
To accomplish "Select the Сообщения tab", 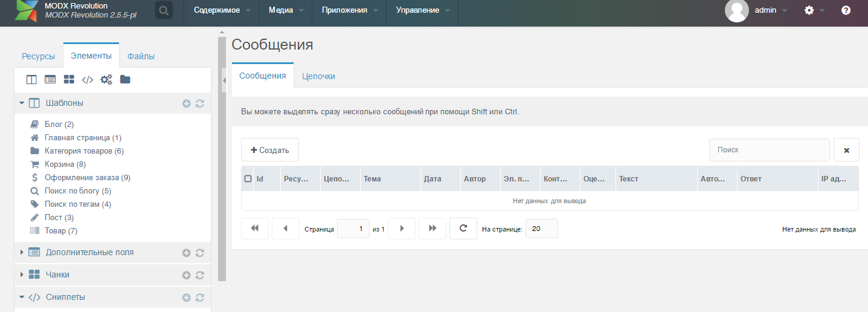I will point(263,76).
